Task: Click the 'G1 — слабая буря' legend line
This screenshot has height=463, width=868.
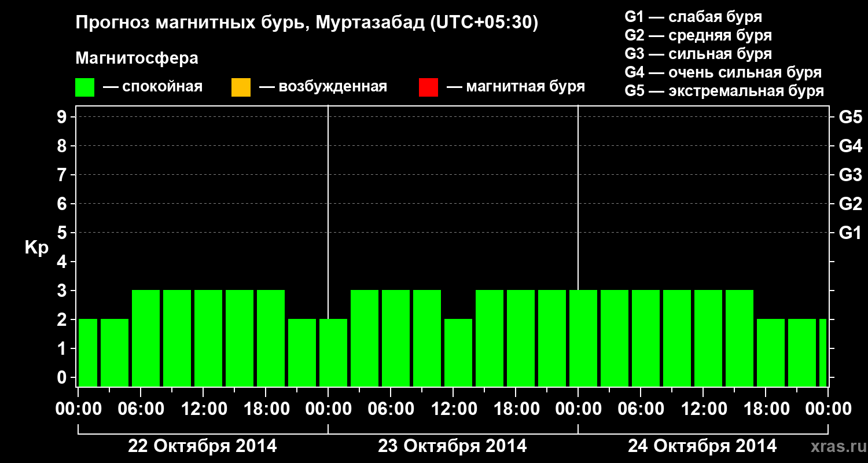Action: tap(693, 17)
